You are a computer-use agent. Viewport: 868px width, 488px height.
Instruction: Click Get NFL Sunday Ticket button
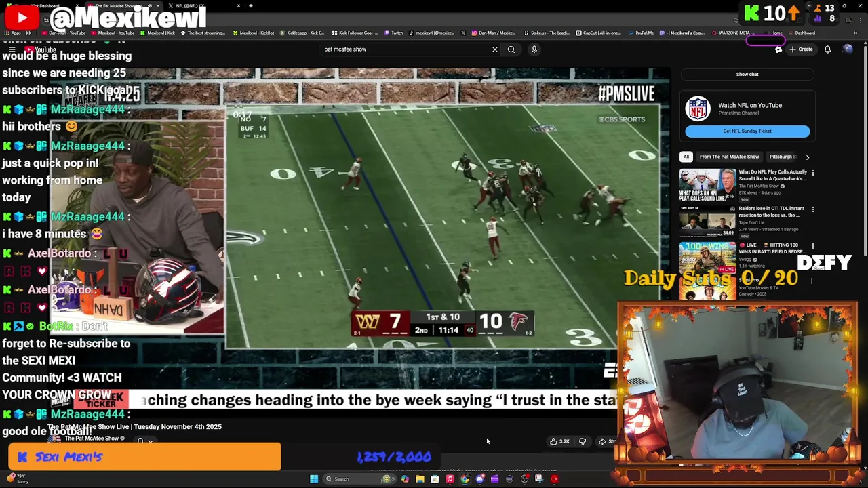[747, 131]
